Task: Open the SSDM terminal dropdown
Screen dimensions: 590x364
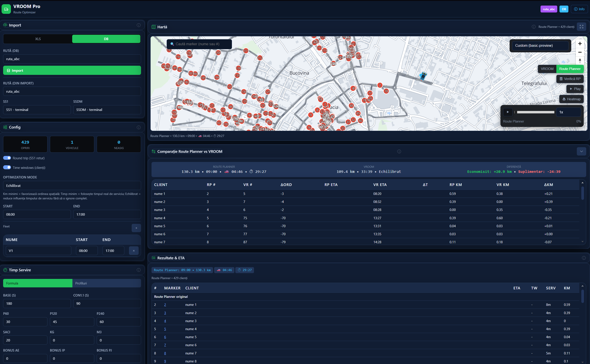Action: pyautogui.click(x=107, y=110)
